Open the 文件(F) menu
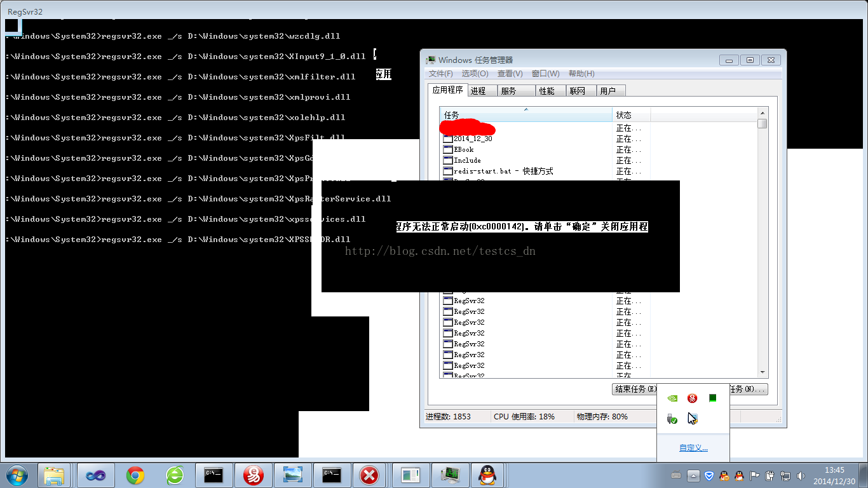Screen dimensions: 868x488 [x=440, y=74]
